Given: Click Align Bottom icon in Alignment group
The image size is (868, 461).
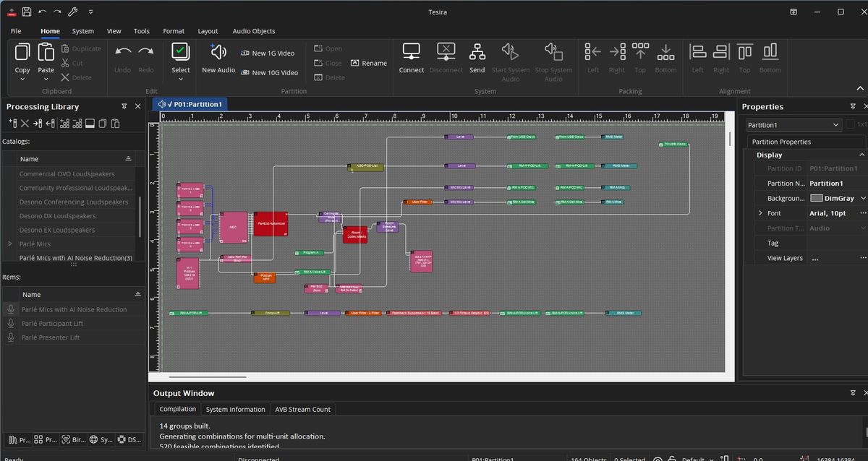Looking at the screenshot, I should coord(770,52).
